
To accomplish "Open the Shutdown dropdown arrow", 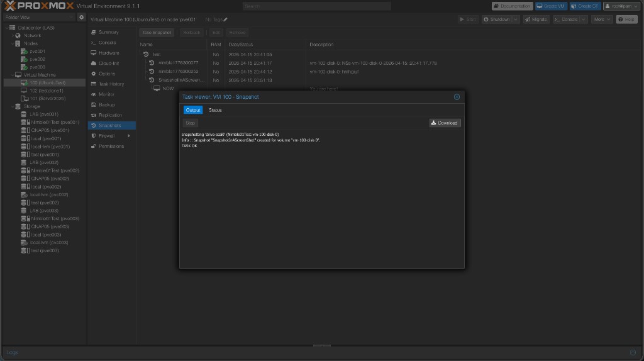I will tap(516, 19).
